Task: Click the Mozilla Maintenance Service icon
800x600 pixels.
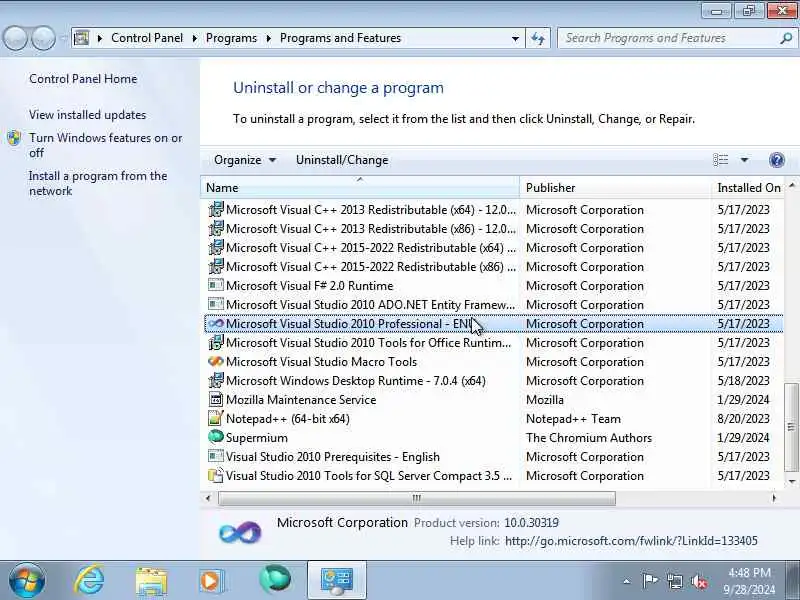Action: (x=216, y=399)
